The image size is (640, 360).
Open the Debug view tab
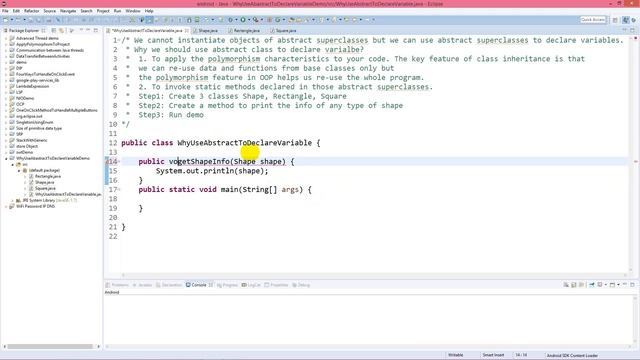coord(301,285)
